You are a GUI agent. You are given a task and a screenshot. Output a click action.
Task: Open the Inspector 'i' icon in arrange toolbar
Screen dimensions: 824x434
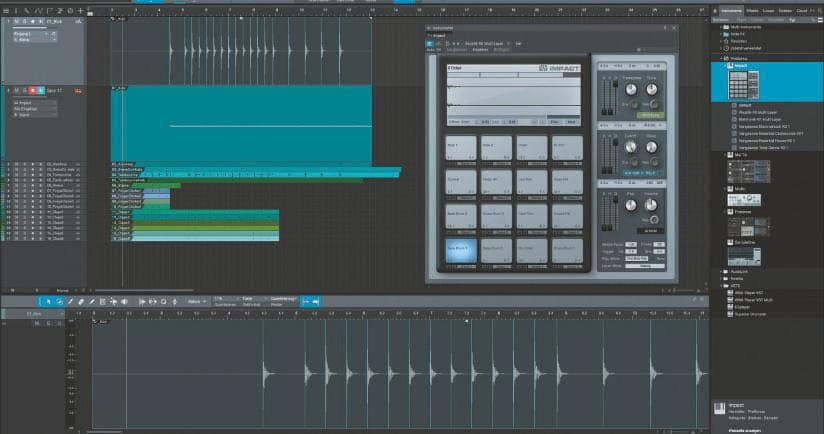pos(16,11)
